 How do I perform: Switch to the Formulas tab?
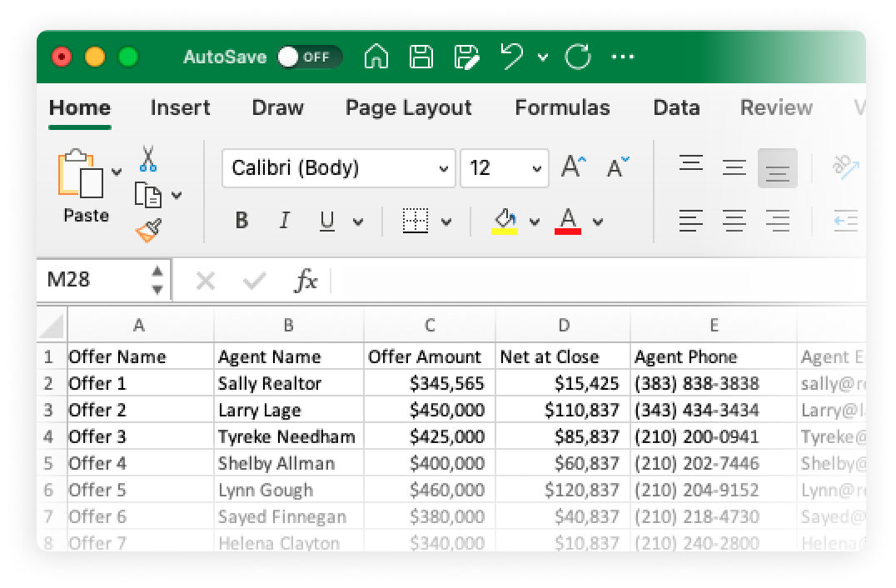(x=562, y=107)
